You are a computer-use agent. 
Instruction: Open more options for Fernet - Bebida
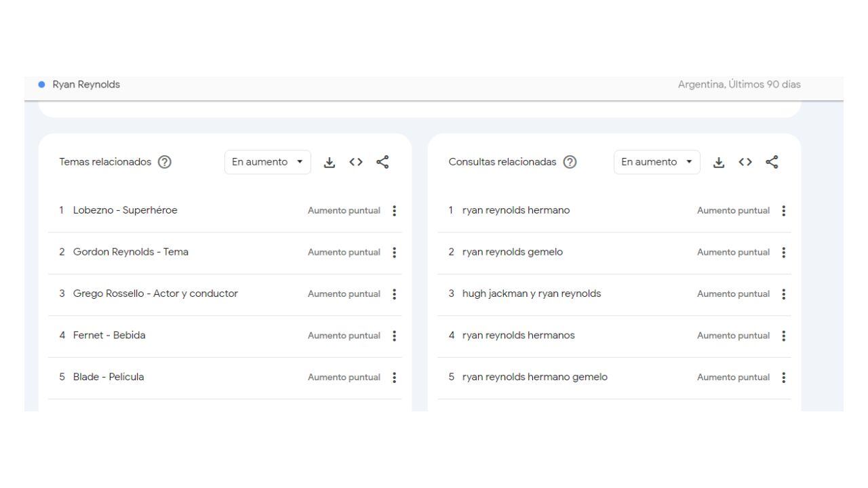(395, 335)
